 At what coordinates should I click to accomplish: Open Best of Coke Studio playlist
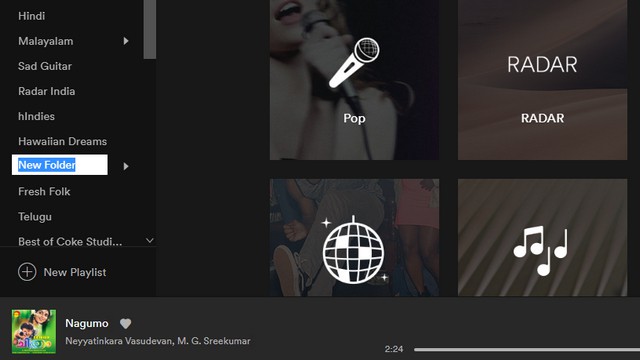(70, 242)
